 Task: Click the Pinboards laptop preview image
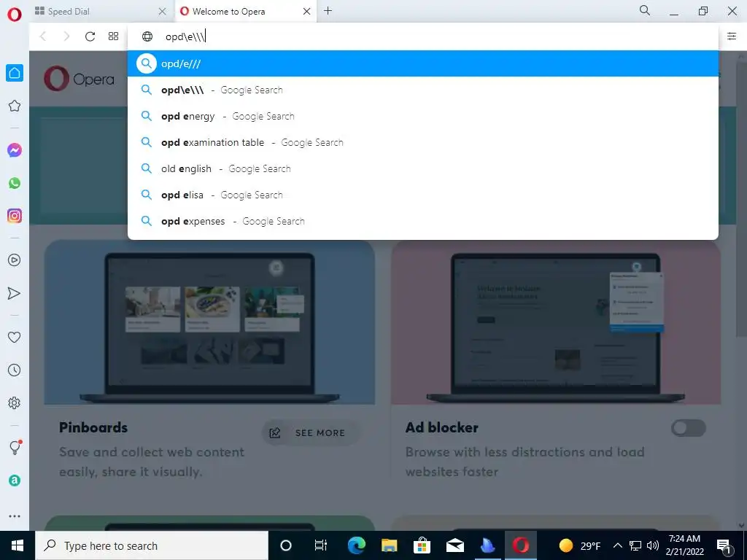[209, 322]
